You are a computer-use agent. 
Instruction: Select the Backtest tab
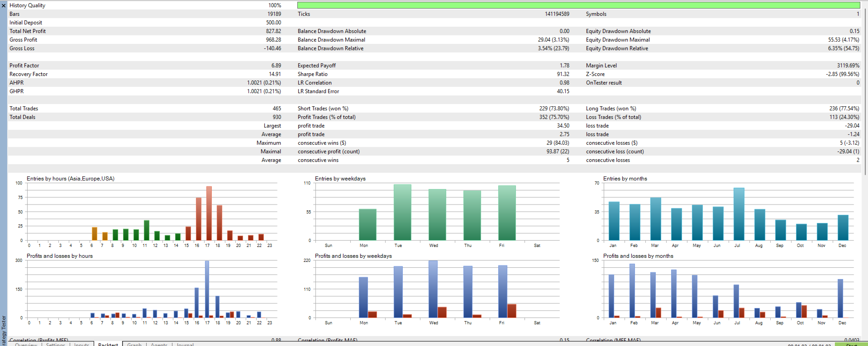[x=108, y=345]
